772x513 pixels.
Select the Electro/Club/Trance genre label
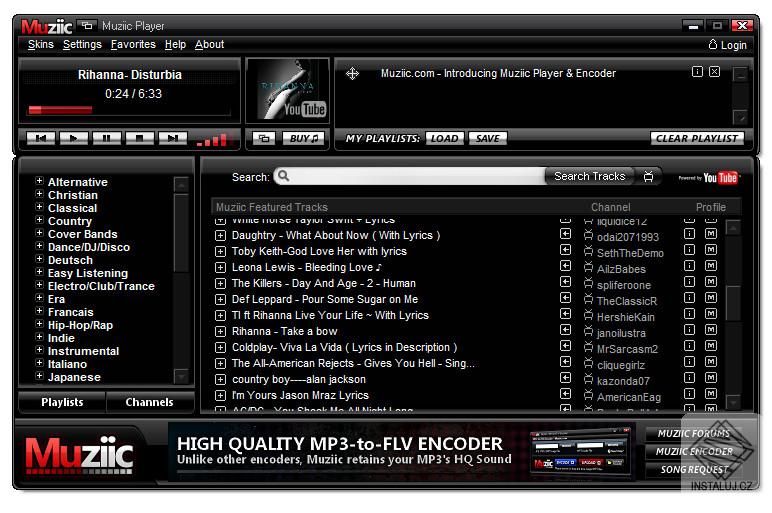(101, 286)
